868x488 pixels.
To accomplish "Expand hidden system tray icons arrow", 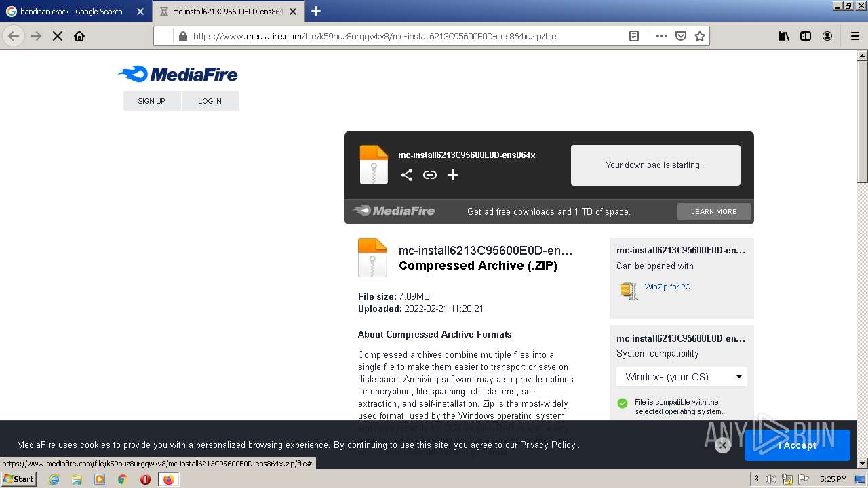I will coord(757,479).
